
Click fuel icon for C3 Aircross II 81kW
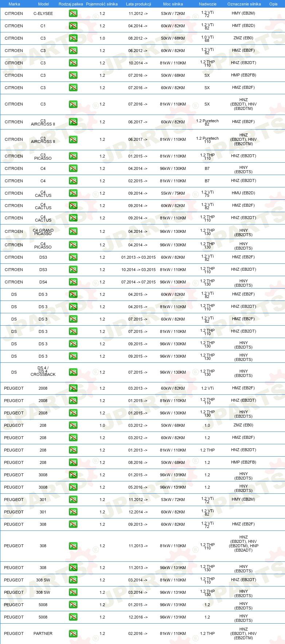[x=73, y=139]
